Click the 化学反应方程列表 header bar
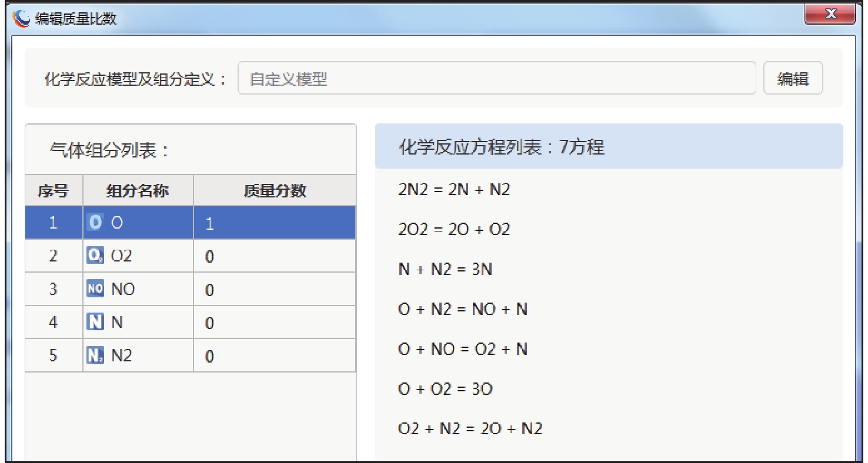 pyautogui.click(x=609, y=146)
